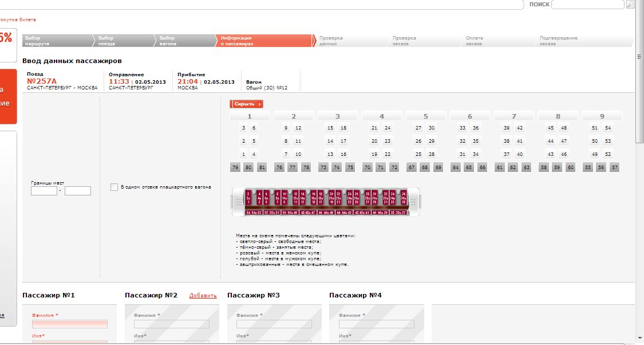The width and height of the screenshot is (644, 345).
Task: Click the train carriage scheme image
Action: tap(326, 202)
